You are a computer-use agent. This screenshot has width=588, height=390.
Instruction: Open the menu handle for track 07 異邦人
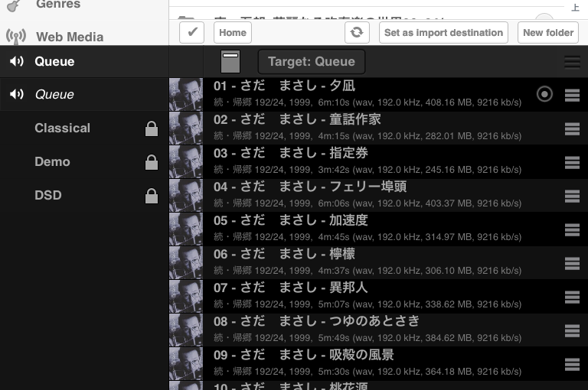pos(572,297)
